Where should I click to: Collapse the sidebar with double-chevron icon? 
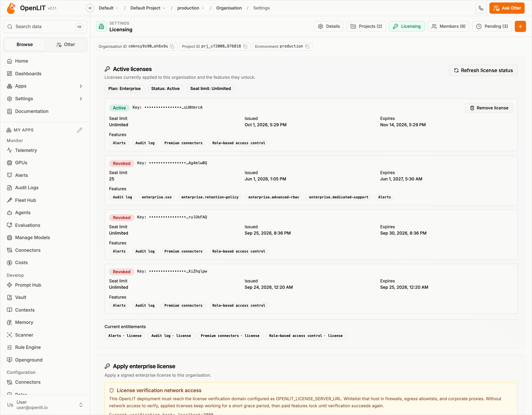[90, 8]
